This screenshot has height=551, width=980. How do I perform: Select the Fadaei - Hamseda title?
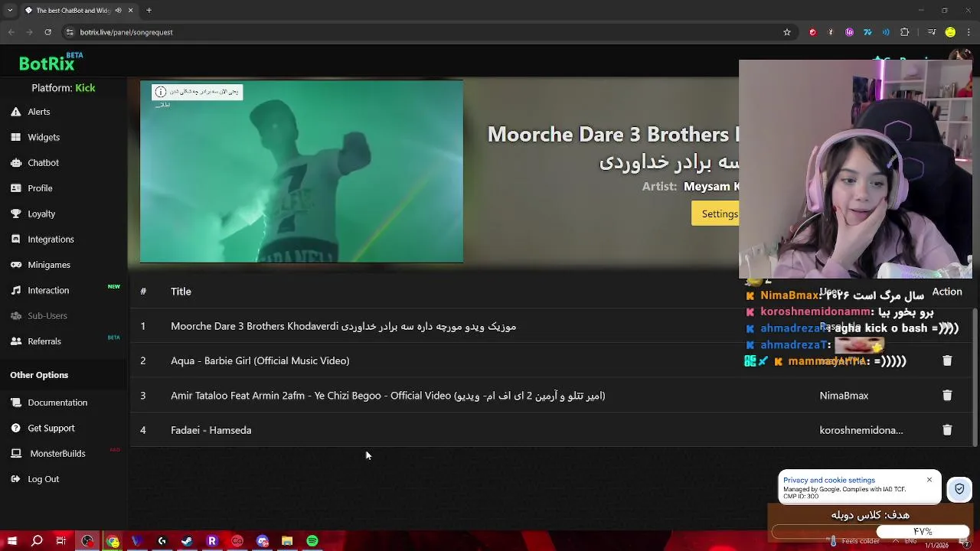point(211,430)
